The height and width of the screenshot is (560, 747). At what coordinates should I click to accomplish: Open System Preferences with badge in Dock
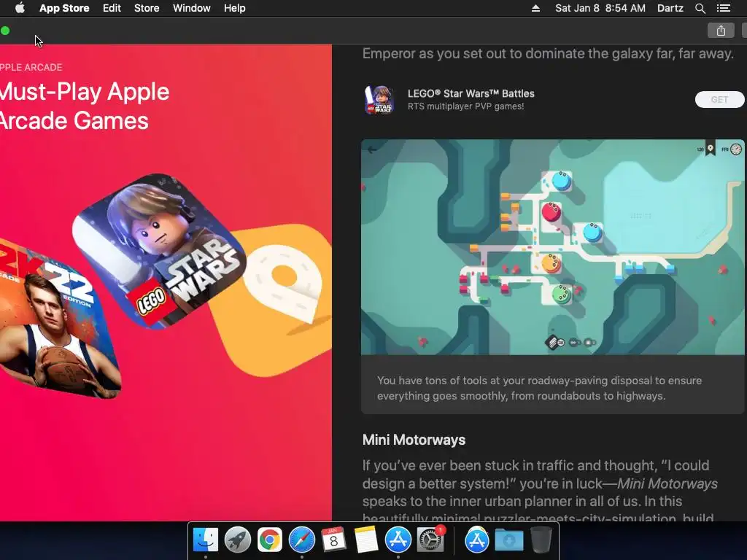coord(430,540)
